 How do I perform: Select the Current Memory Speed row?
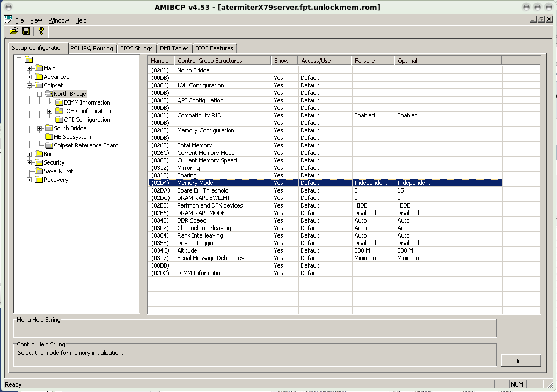(x=325, y=160)
